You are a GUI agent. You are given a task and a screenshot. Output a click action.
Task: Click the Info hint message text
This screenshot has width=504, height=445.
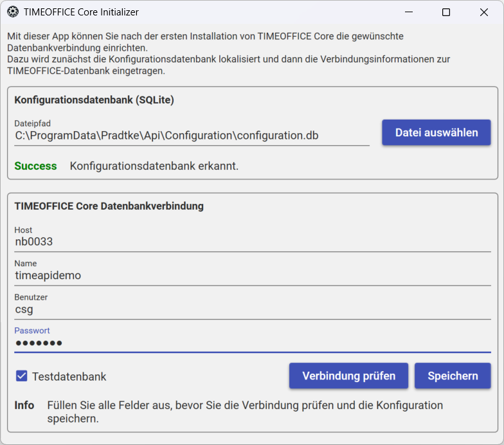[x=245, y=412]
